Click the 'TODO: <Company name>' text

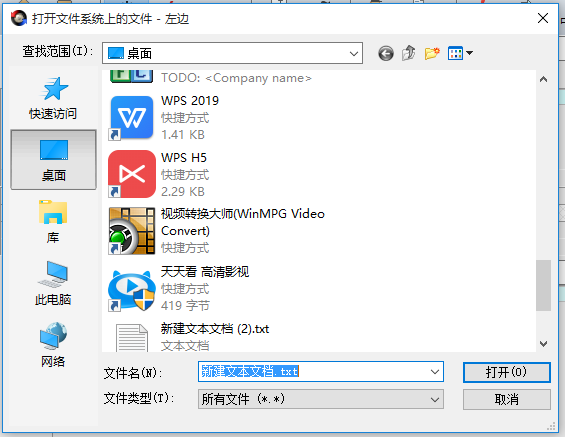236,78
